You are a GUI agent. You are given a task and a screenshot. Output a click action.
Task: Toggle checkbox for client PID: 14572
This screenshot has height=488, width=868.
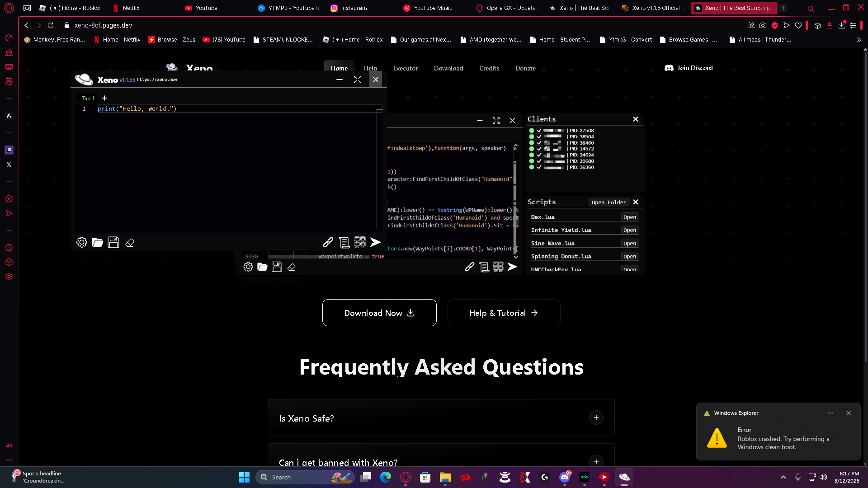539,149
